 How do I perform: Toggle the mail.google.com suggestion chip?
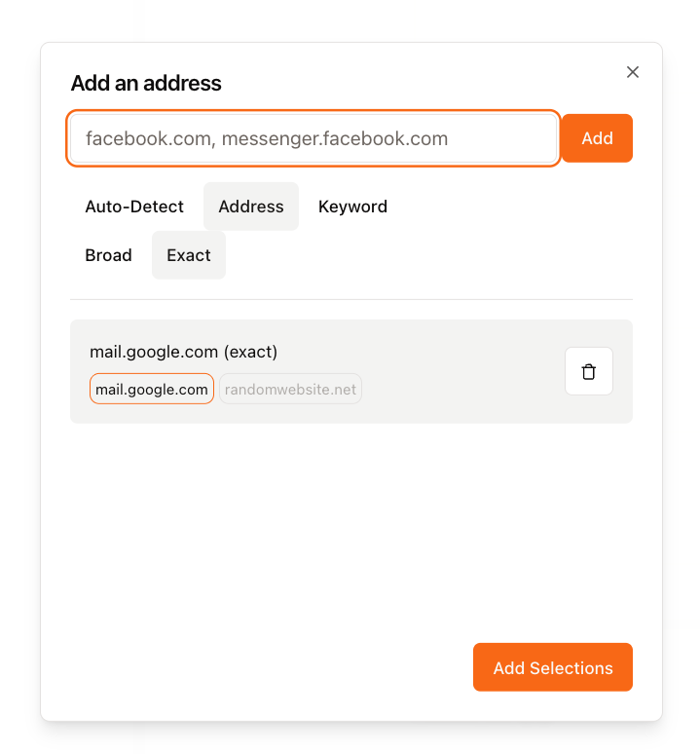click(152, 390)
